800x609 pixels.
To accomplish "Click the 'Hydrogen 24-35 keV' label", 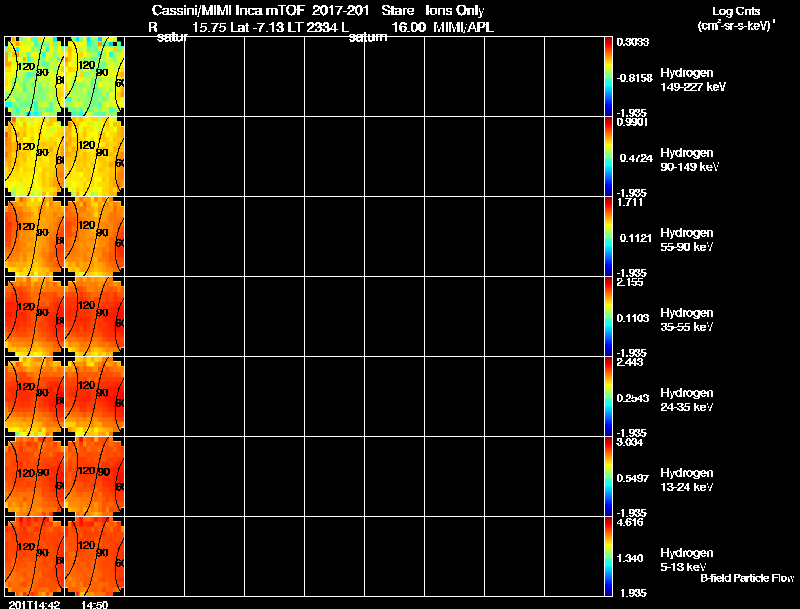I will [687, 400].
